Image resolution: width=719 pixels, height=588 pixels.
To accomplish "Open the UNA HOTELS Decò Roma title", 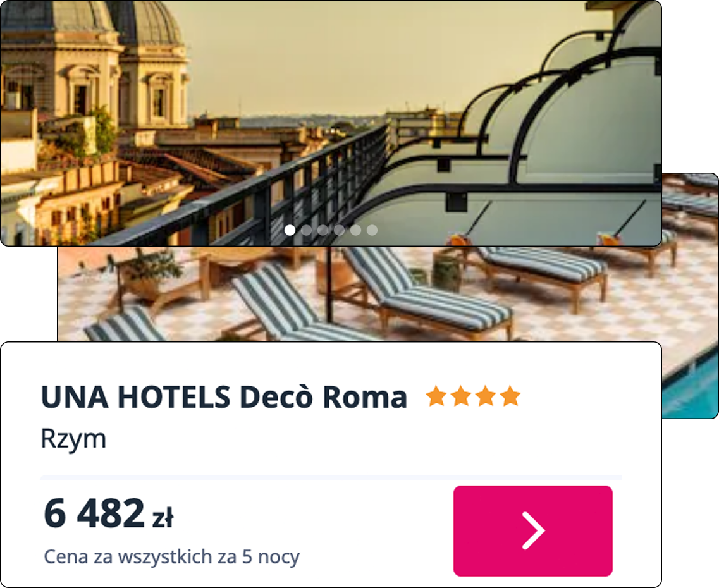I will [224, 397].
